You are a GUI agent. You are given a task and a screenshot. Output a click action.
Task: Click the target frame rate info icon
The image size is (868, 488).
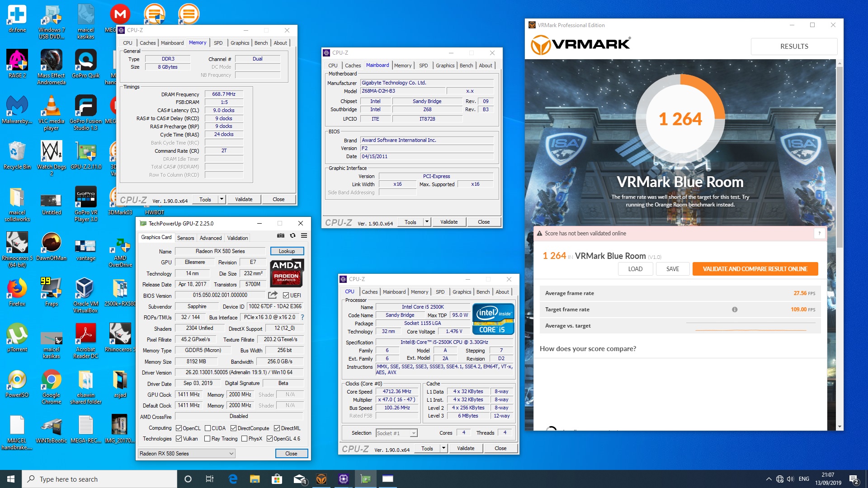pyautogui.click(x=735, y=310)
